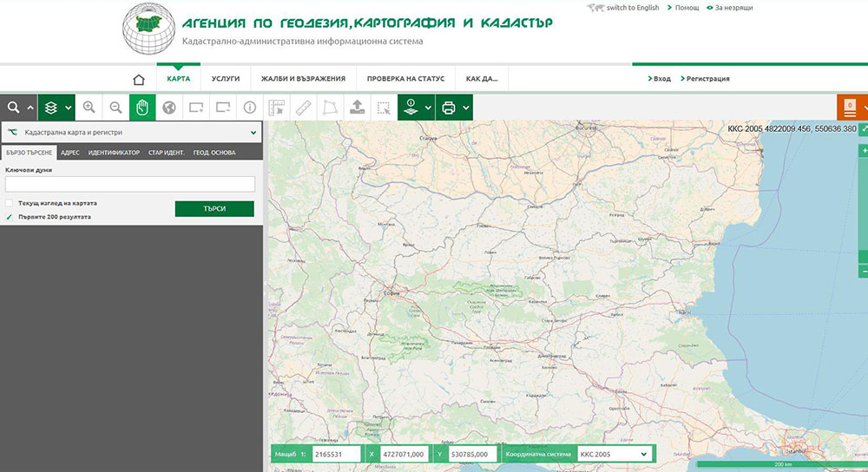Expand the print options dropdown
868x472 pixels.
(467, 108)
